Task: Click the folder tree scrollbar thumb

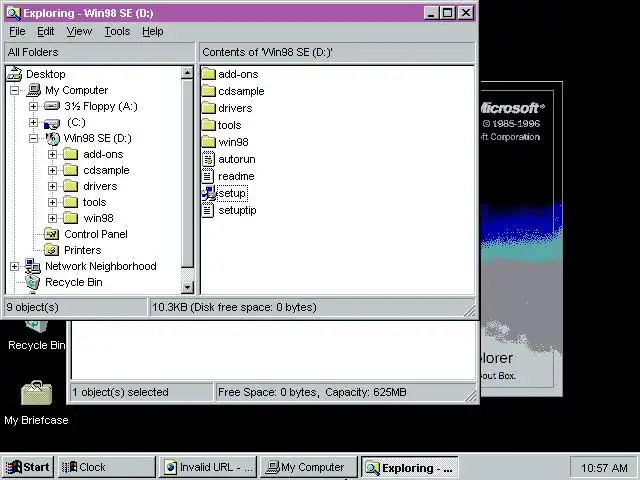Action: (x=187, y=173)
